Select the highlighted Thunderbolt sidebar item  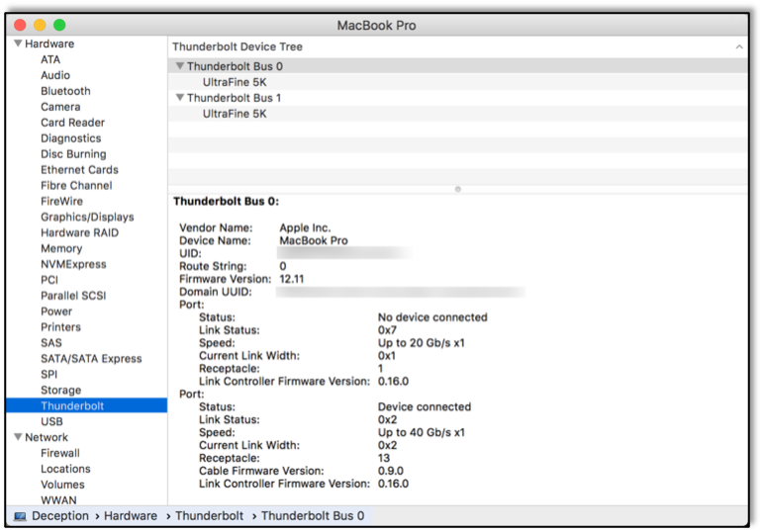(x=86, y=405)
